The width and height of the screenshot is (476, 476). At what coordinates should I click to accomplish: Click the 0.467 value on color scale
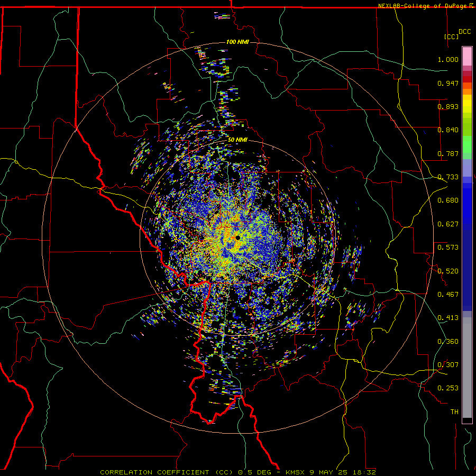(448, 295)
